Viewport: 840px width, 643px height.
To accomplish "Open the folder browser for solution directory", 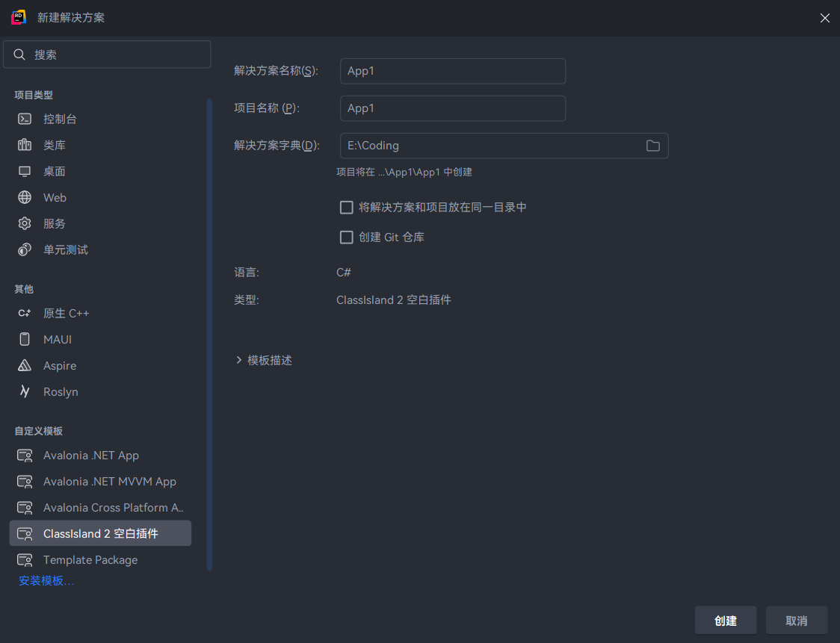I will [x=652, y=146].
